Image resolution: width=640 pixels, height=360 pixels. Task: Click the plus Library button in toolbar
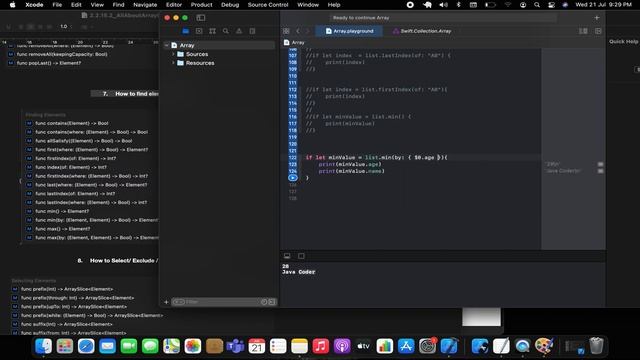pos(597,18)
